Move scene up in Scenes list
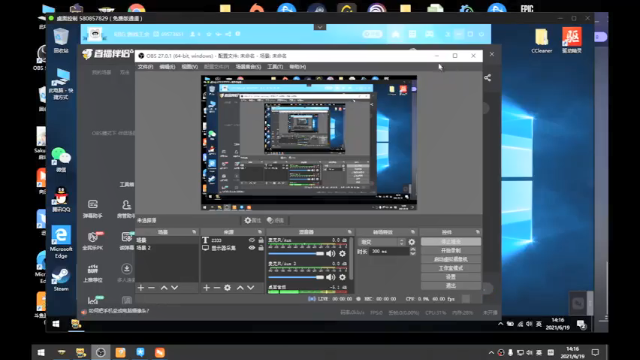 pos(164,288)
